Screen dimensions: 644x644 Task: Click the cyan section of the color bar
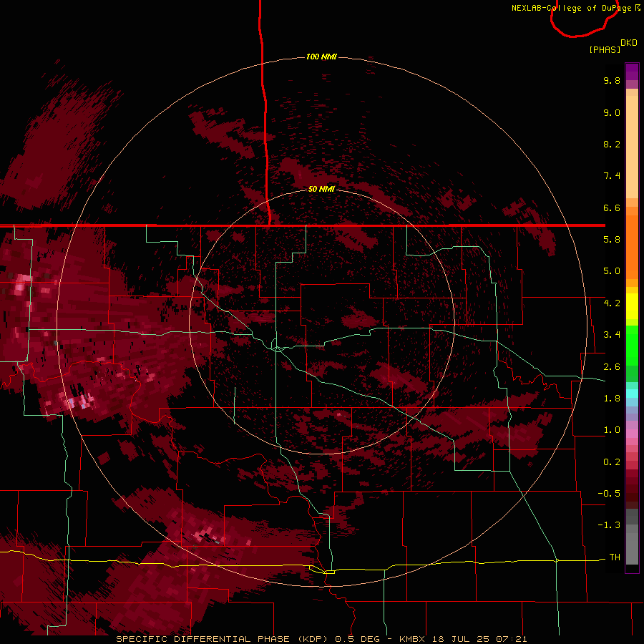coord(632,394)
